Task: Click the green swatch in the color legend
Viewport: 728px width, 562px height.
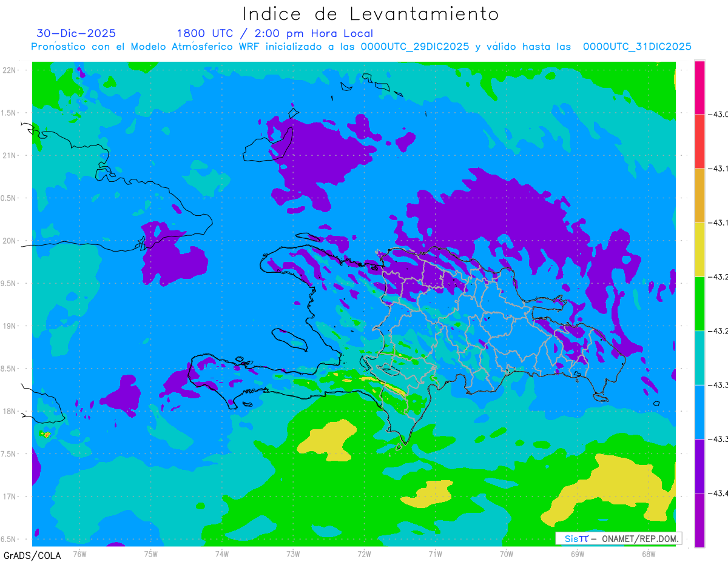Action: point(699,303)
